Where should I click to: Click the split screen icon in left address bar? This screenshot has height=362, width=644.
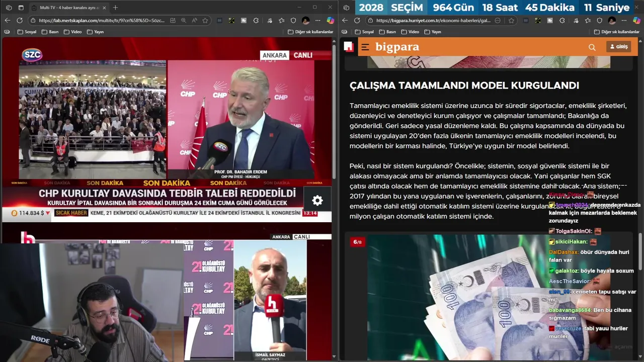click(173, 21)
